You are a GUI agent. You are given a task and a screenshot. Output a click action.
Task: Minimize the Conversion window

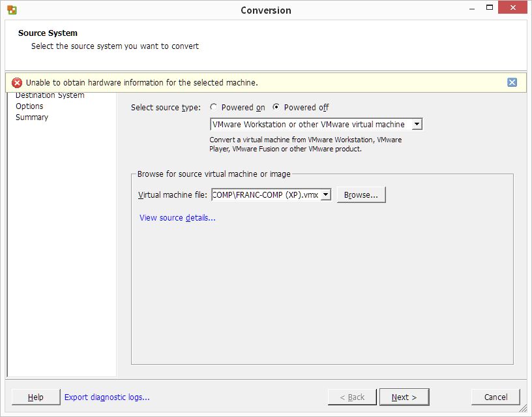click(472, 9)
